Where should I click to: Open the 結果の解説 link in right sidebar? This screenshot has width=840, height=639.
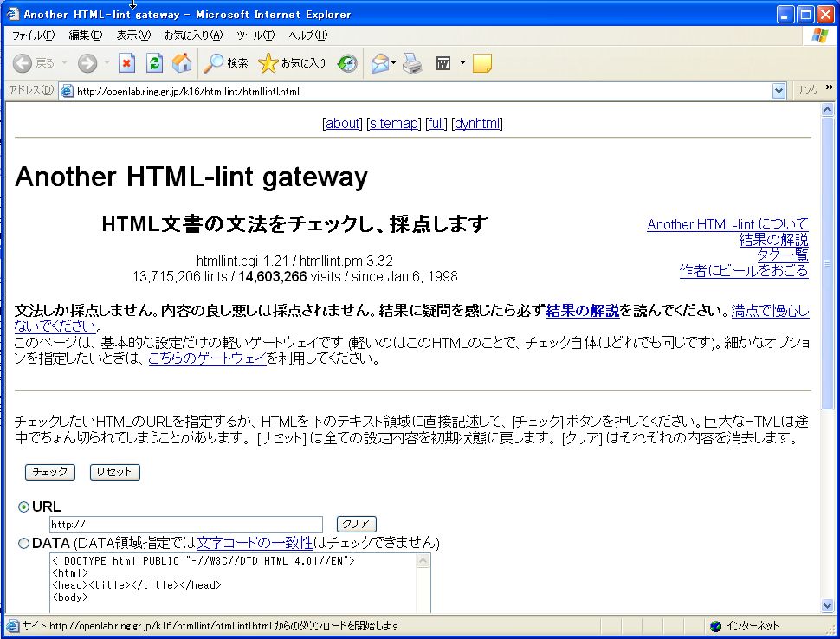773,240
